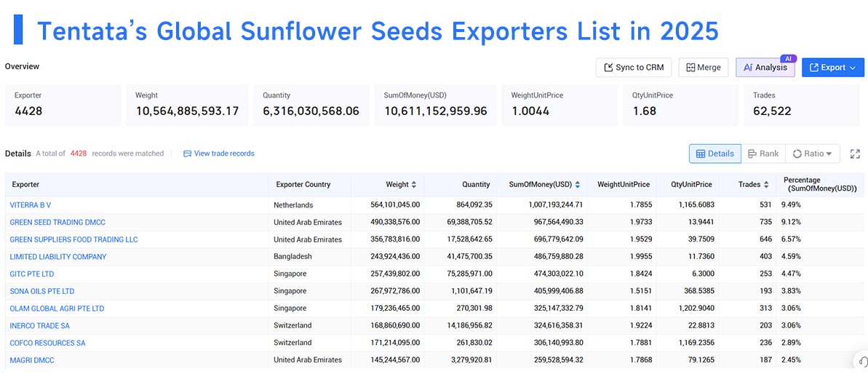
Task: Open COFCO RESOURCES SA exporter link
Action: 47,343
